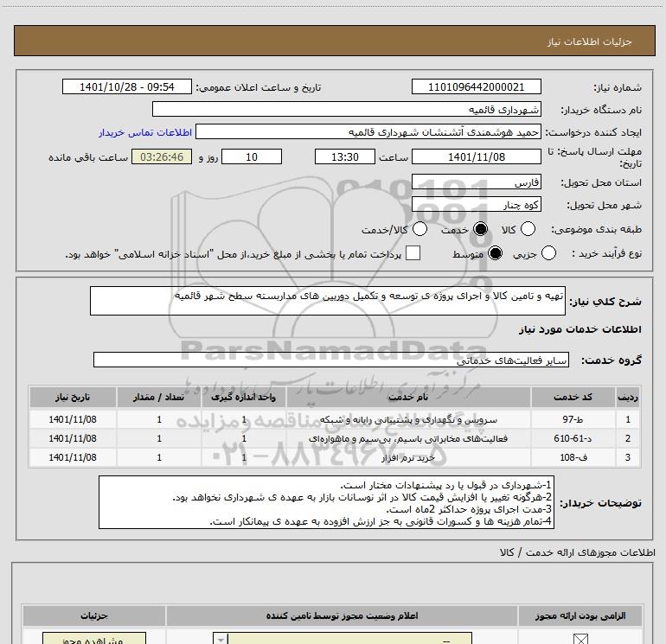Click the province field فارس
The height and width of the screenshot is (644, 666).
click(x=476, y=182)
